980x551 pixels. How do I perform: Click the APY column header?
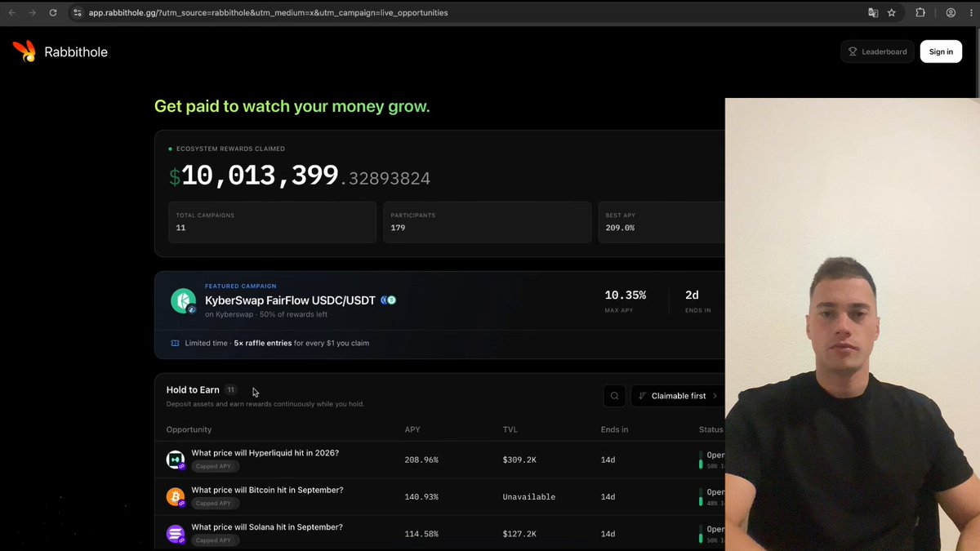(x=412, y=429)
